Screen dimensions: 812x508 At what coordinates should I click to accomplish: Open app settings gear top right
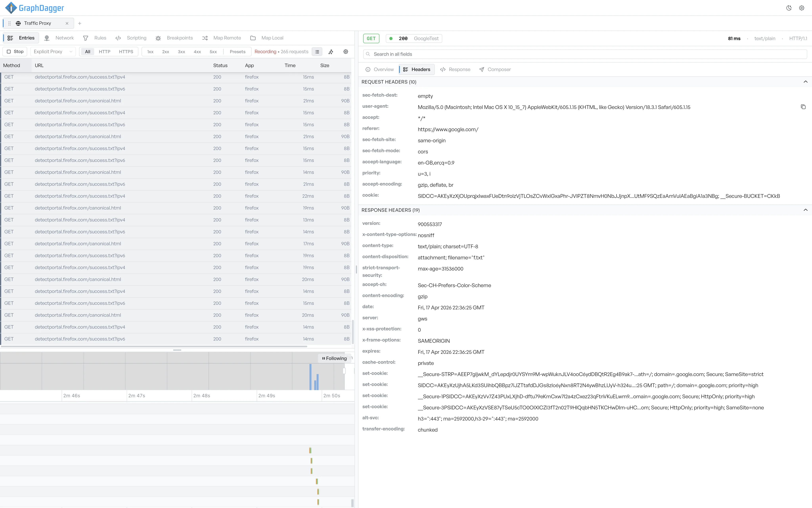point(802,8)
